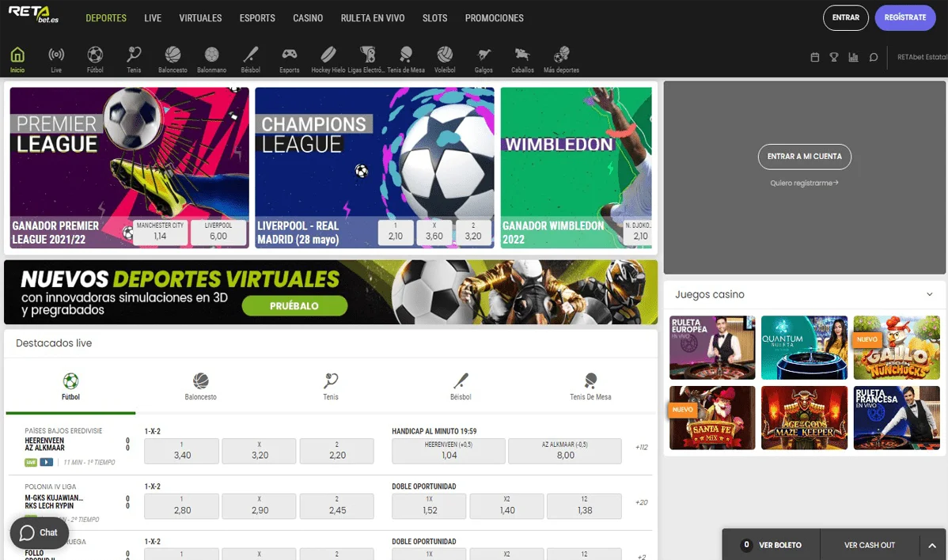Screen dimensions: 948x560
Task: Select 1X double chance 1,52 for Kujawian match
Action: (x=429, y=506)
